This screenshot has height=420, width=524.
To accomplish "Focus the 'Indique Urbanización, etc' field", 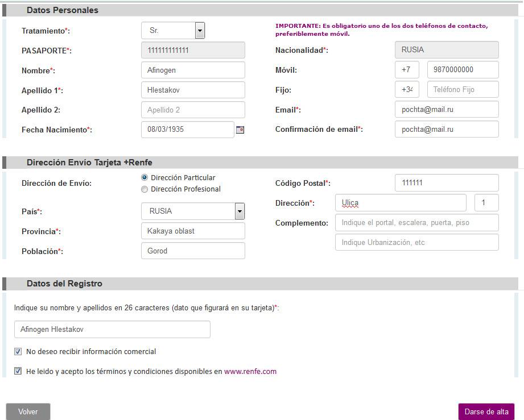I will [x=416, y=243].
